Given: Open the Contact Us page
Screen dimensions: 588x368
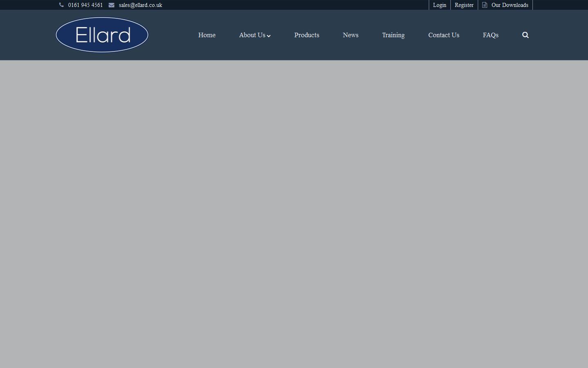Looking at the screenshot, I should [443, 35].
